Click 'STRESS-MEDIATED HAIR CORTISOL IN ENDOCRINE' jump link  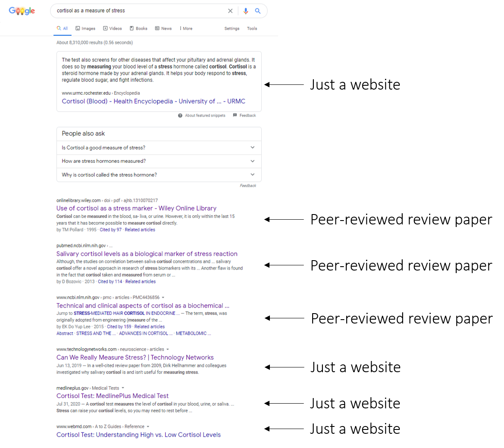(127, 314)
